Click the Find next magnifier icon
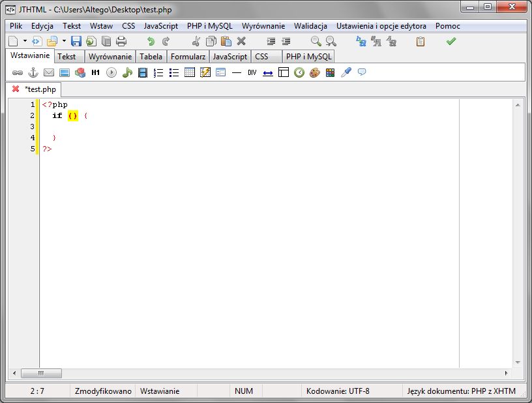The image size is (532, 403). [331, 41]
